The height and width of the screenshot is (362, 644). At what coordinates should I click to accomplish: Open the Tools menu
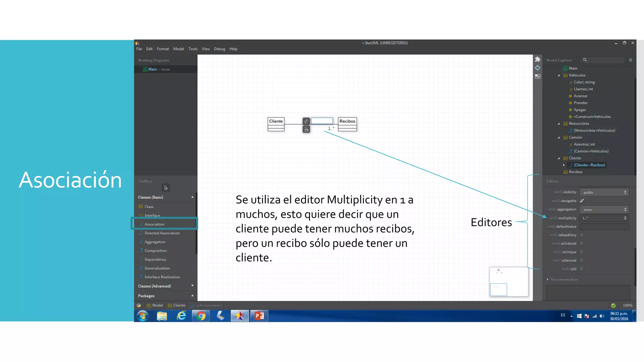[193, 49]
